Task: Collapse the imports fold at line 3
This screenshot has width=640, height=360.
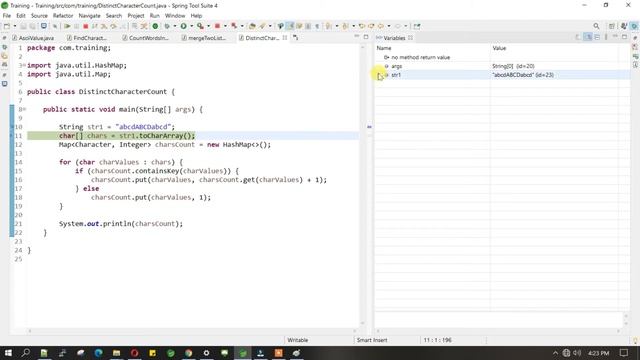Action: pos(24,65)
